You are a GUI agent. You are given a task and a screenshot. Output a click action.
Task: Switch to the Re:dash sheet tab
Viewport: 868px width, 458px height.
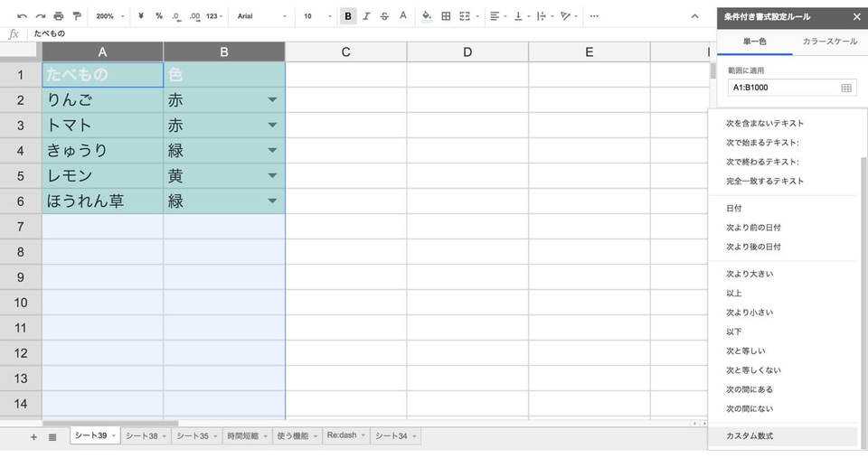point(342,435)
